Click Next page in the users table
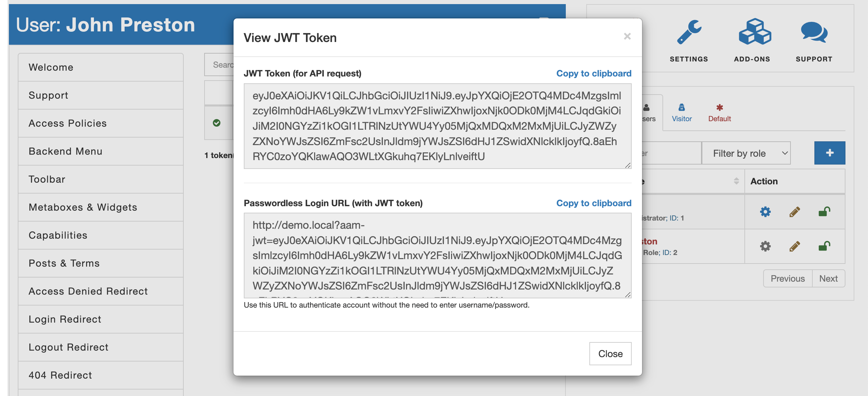This screenshot has width=868, height=396. pyautogui.click(x=828, y=278)
